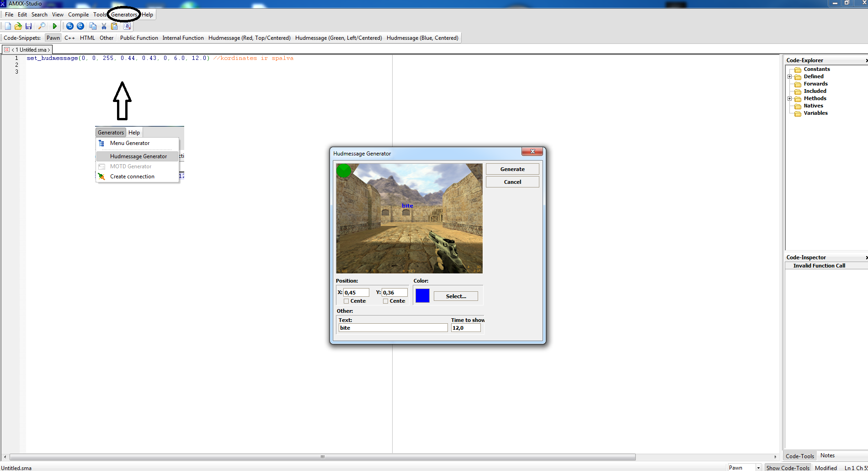The width and height of the screenshot is (868, 471).
Task: Click the X position input field
Action: (356, 293)
